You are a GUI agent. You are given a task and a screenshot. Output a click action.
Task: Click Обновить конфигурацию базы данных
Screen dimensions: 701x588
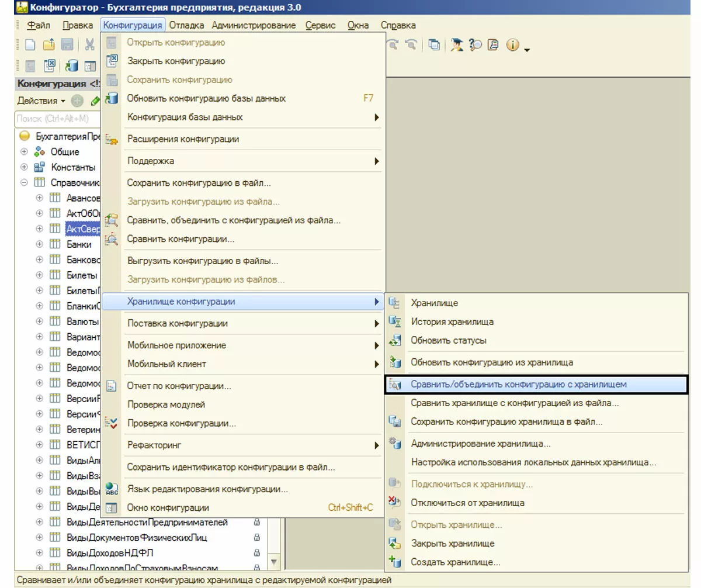coord(206,98)
